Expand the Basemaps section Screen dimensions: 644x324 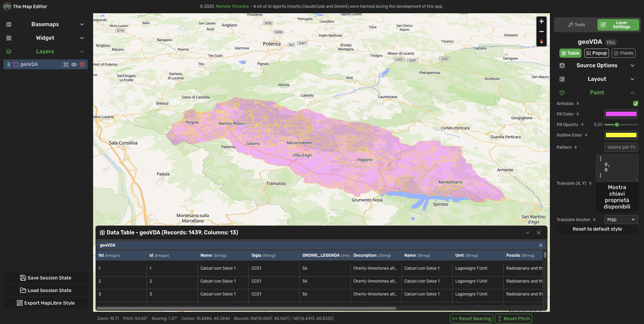(x=45, y=24)
